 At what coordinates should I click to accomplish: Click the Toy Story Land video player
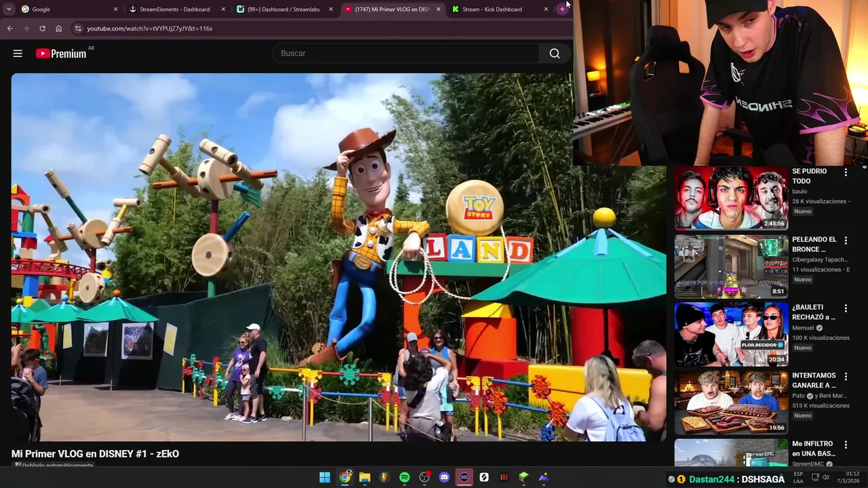coord(338,257)
